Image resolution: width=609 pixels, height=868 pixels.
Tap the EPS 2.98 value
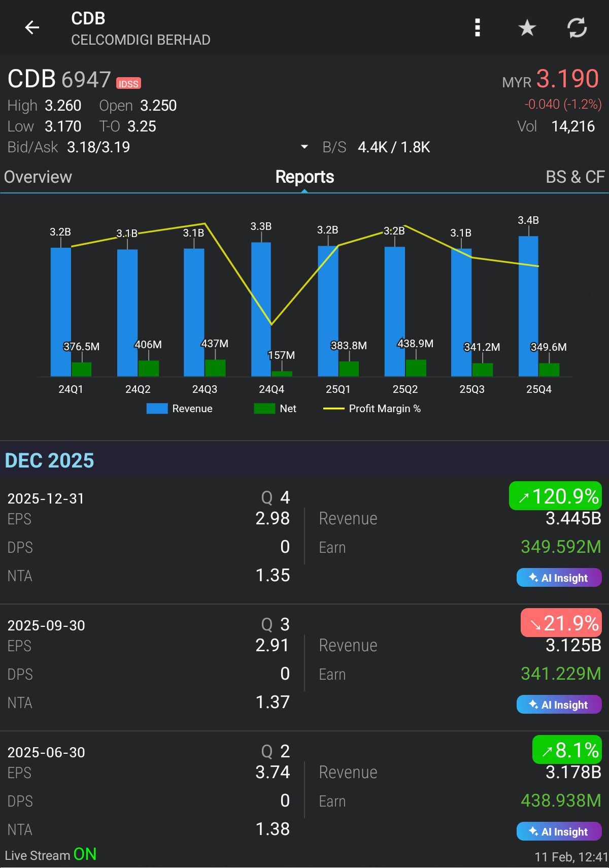click(273, 518)
